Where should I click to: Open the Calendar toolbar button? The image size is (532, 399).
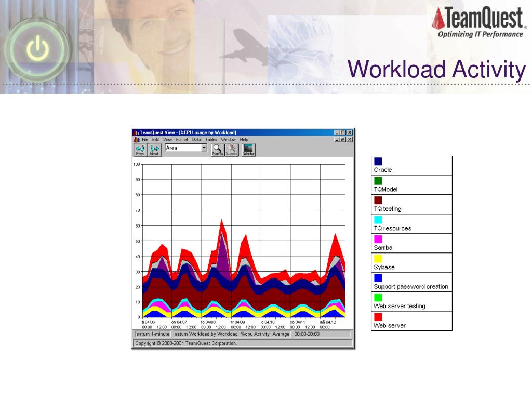point(248,150)
